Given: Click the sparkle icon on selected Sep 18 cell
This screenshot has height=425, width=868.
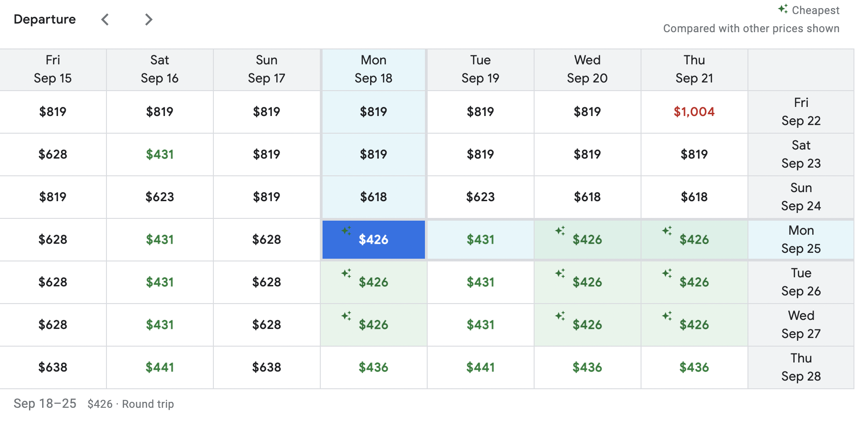Looking at the screenshot, I should 347,231.
